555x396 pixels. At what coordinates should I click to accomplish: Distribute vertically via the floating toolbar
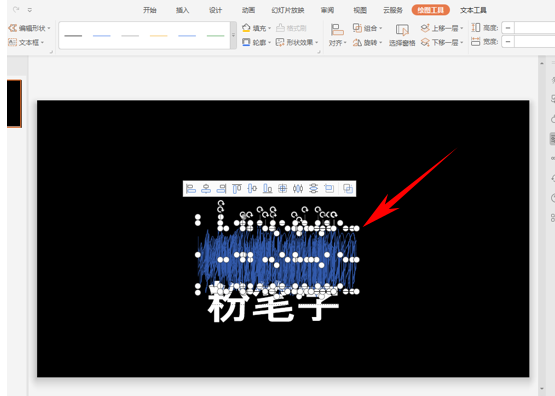(313, 189)
